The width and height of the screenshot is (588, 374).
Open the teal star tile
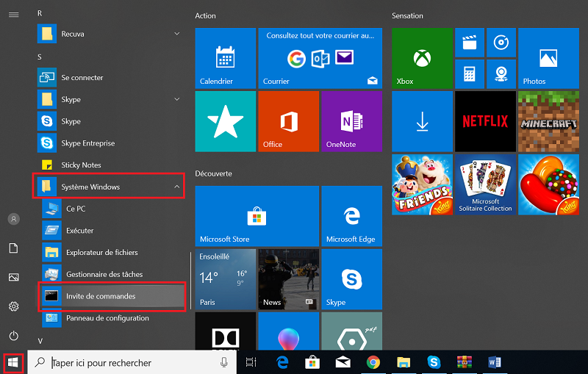[226, 121]
